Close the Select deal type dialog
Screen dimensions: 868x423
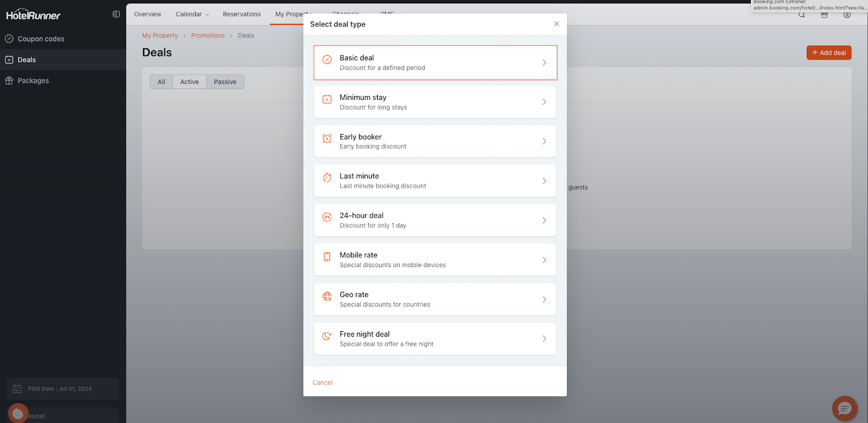coord(556,24)
